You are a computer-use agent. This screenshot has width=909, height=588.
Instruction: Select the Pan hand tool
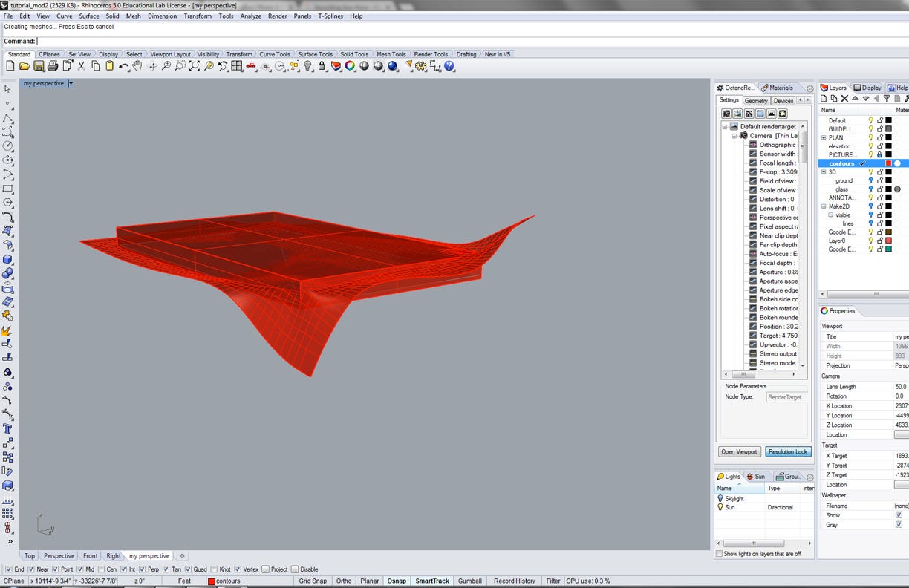(137, 66)
